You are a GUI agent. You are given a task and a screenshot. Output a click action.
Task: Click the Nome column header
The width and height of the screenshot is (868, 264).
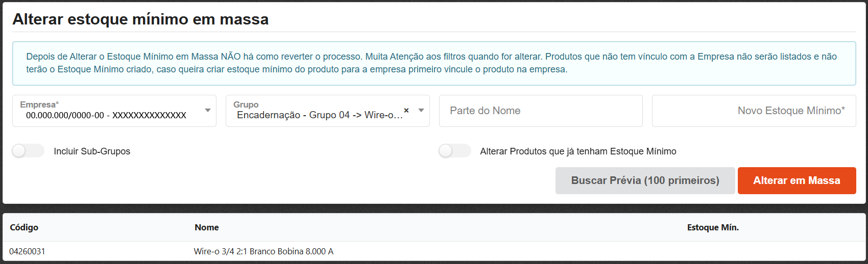[207, 227]
